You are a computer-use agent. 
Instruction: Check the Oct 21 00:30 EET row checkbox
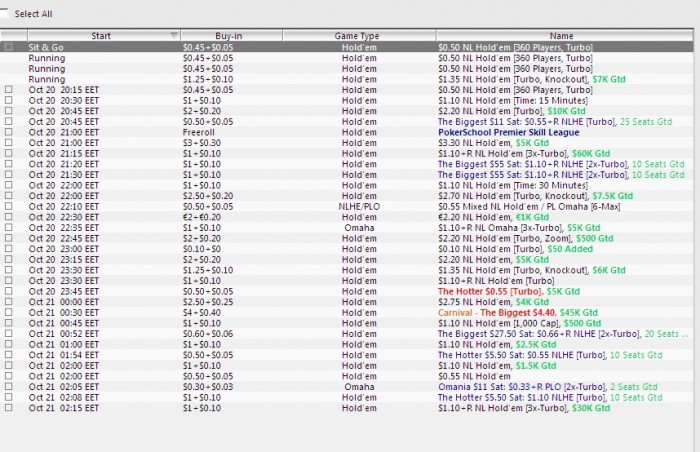coord(8,312)
